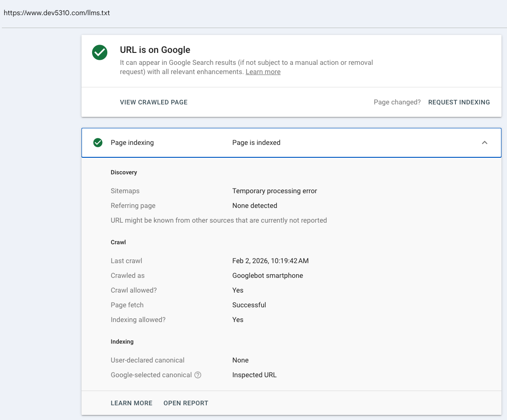
Task: Open View Crawled Page
Action: pos(153,102)
